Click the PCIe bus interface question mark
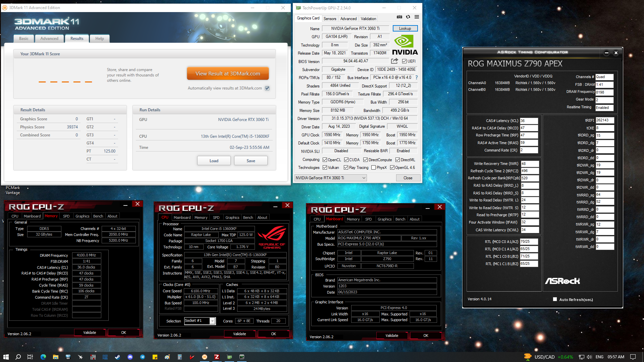Viewport: 644px width, 362px height. pyautogui.click(x=417, y=77)
